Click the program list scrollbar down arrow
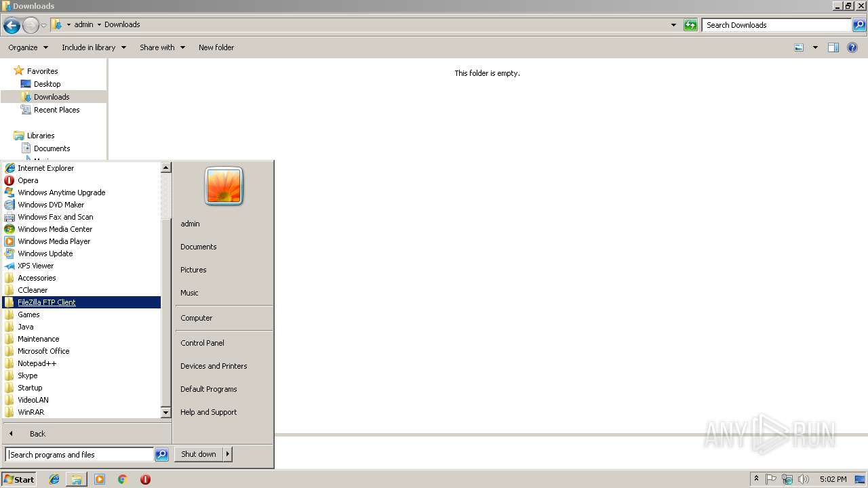868x488 pixels. point(165,412)
